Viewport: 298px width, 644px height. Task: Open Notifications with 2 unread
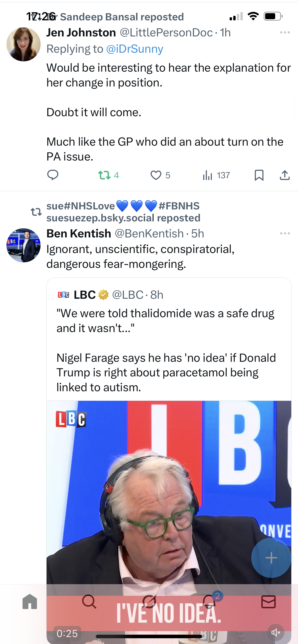pyautogui.click(x=209, y=602)
